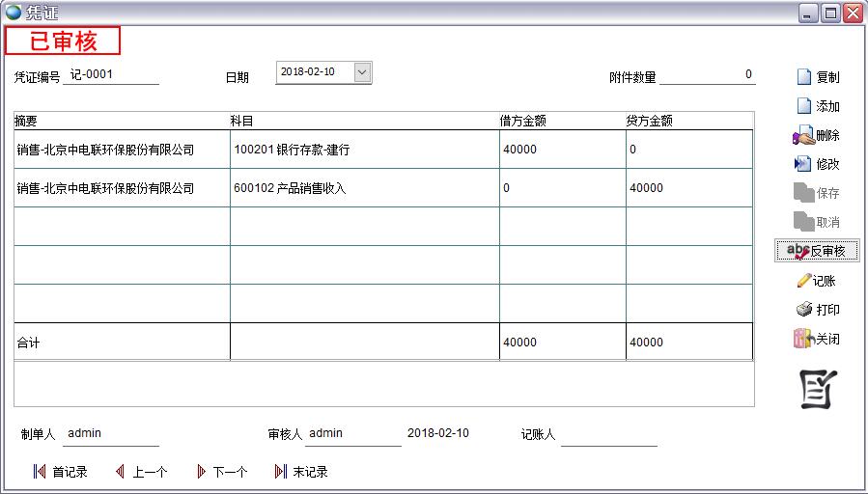Click the 删除 (delete) voucher icon
This screenshot has width=868, height=494.
point(802,136)
